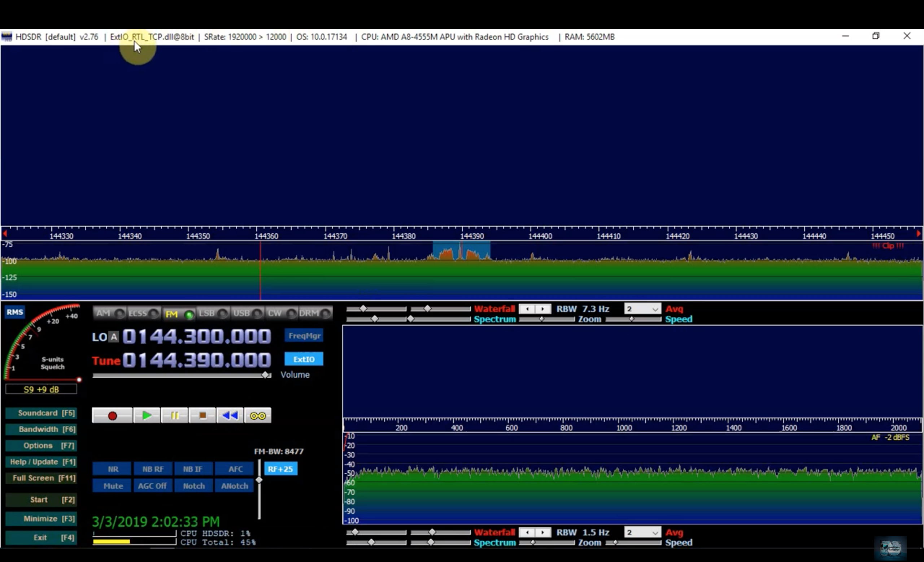Toggle the NB RF noise blanker
924x562 pixels.
pos(153,469)
